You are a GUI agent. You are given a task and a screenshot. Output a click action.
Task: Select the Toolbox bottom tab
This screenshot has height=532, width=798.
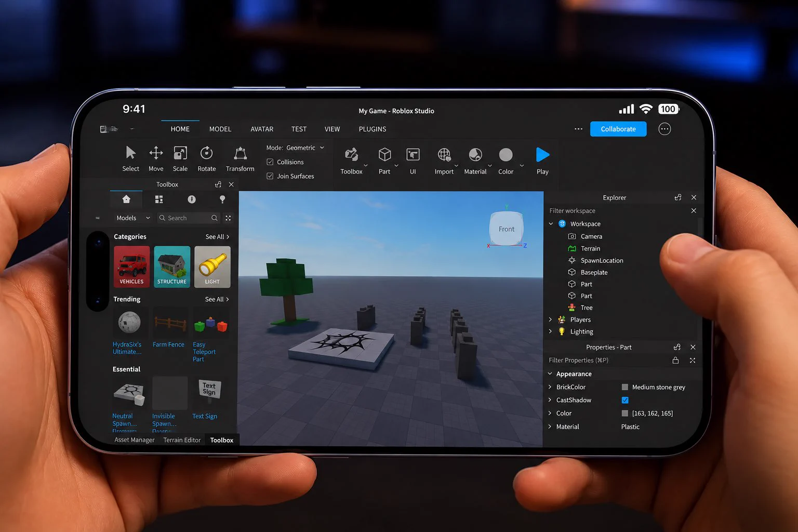[222, 440]
